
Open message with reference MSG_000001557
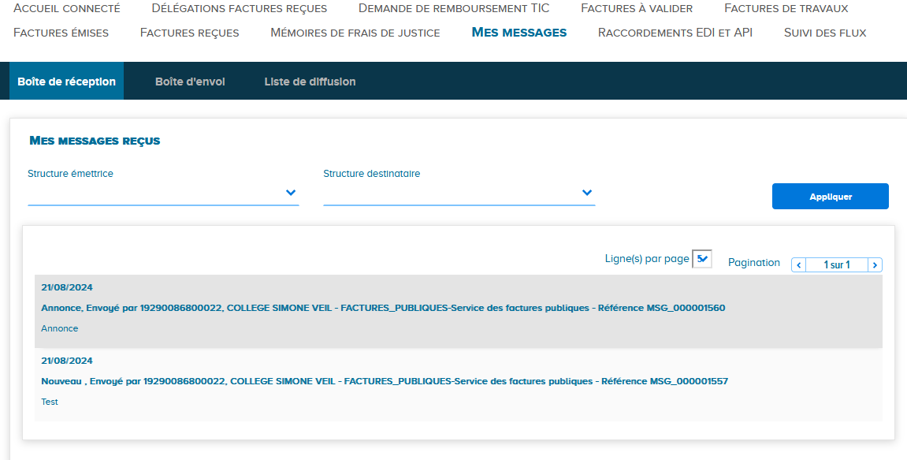coord(383,382)
